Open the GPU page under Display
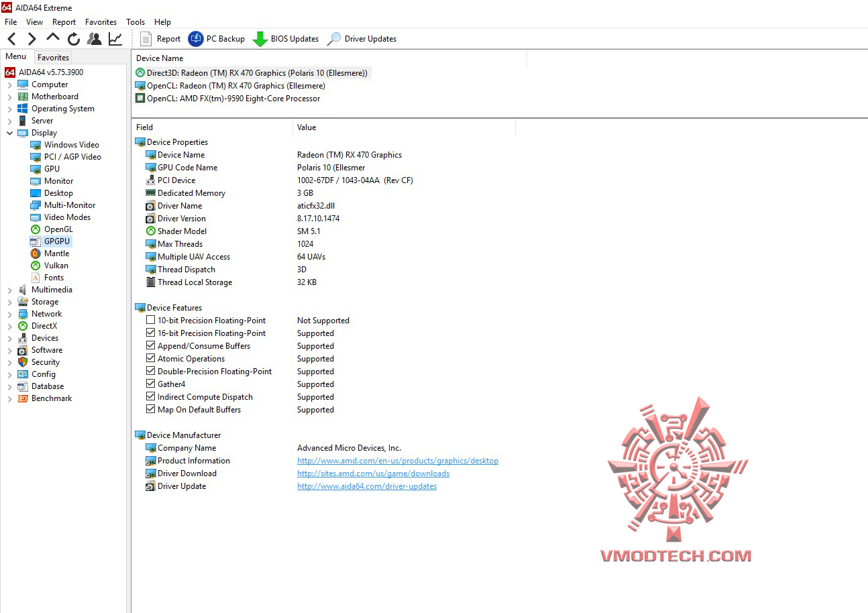The height and width of the screenshot is (613, 868). (45, 169)
